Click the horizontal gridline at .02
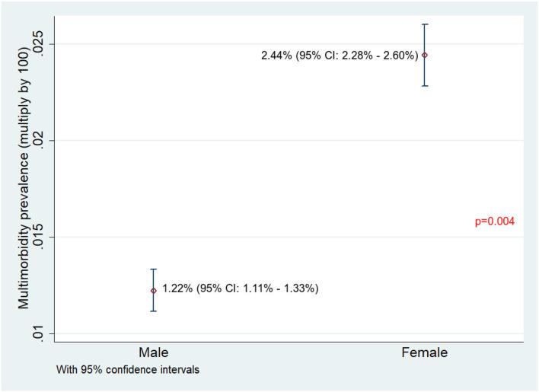 point(289,141)
